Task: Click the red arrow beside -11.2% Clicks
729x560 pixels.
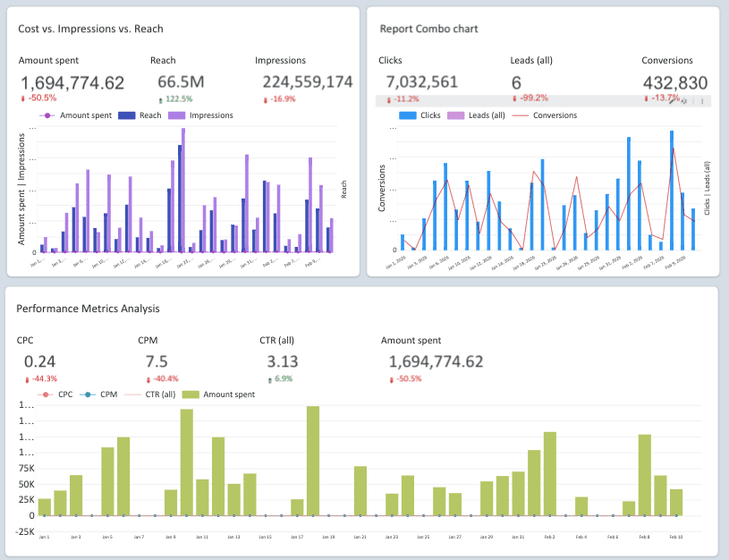Action: 390,99
